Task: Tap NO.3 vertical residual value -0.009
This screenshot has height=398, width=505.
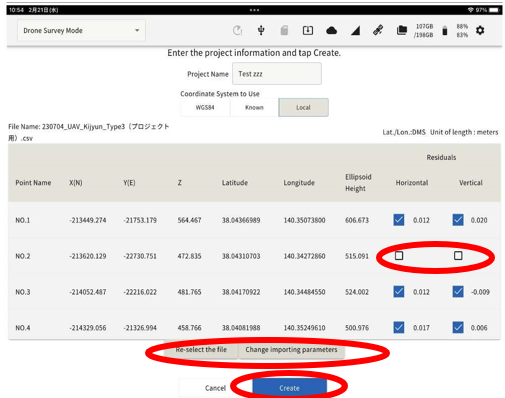Action: point(480,292)
